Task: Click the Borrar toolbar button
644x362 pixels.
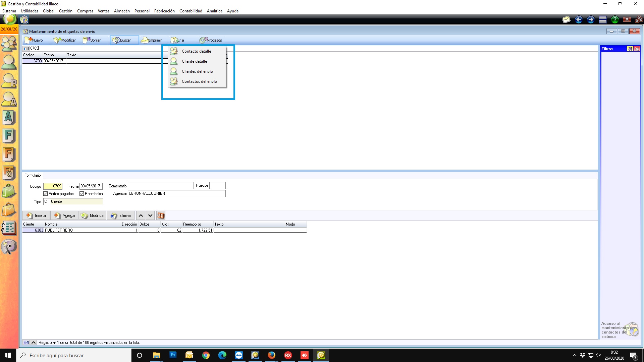Action: 92,40
